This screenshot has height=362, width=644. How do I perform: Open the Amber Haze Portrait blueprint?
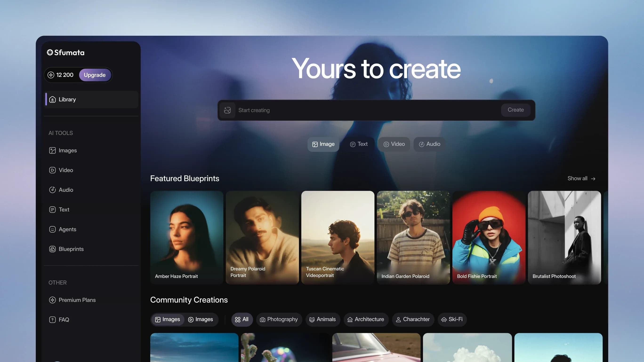187,237
